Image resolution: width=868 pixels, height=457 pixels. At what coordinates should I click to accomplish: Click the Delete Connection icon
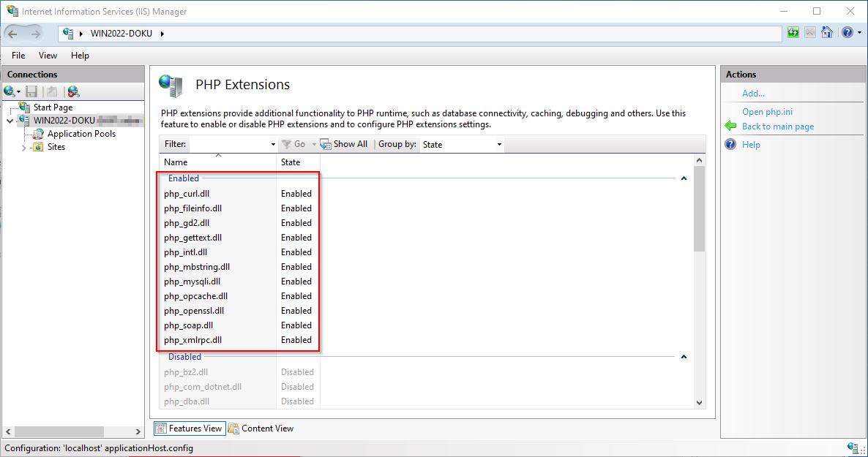(73, 91)
